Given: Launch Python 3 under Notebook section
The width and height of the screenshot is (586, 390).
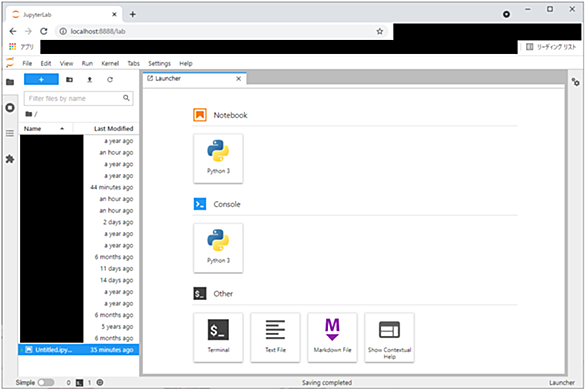Looking at the screenshot, I should click(218, 158).
